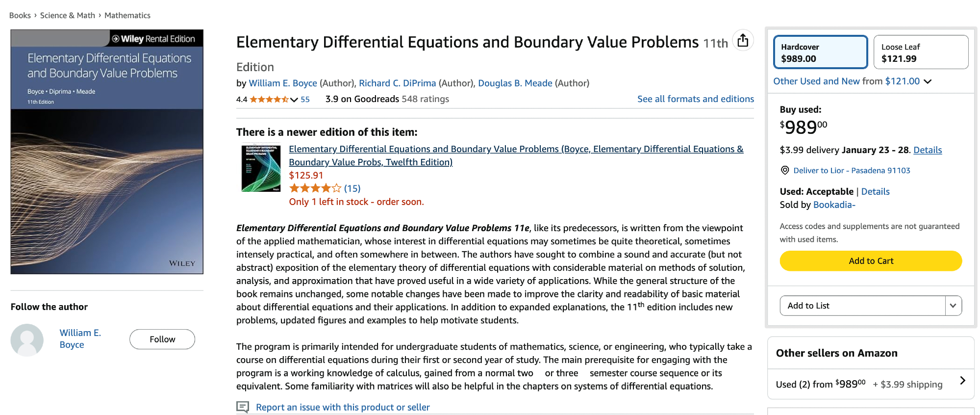Image resolution: width=980 pixels, height=415 pixels.
Task: Expand Other Used and New offers
Action: click(928, 81)
